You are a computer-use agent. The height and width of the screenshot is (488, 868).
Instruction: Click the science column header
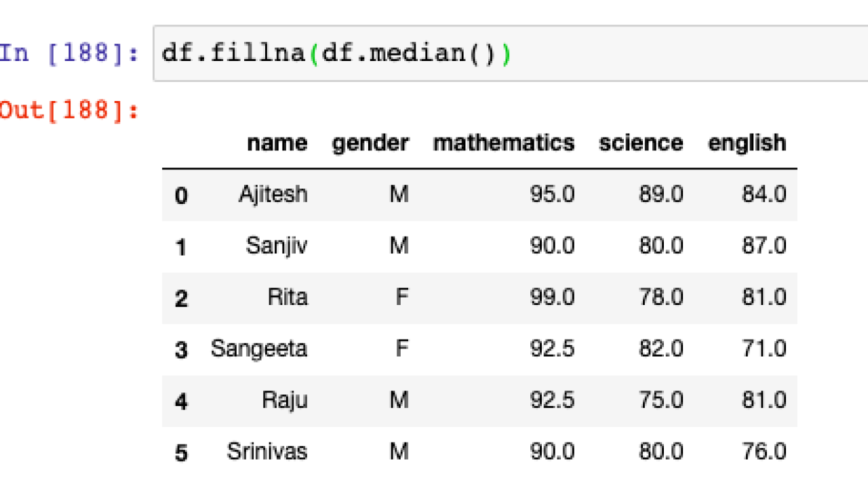pos(641,143)
